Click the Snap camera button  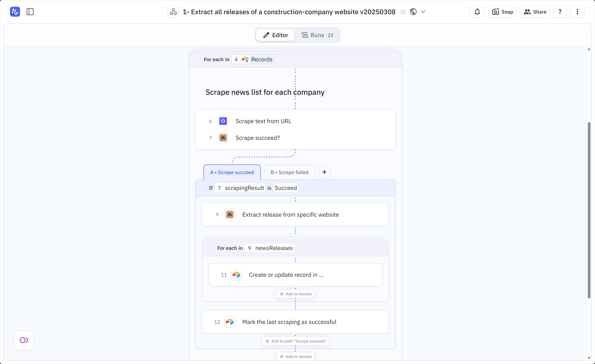click(502, 12)
